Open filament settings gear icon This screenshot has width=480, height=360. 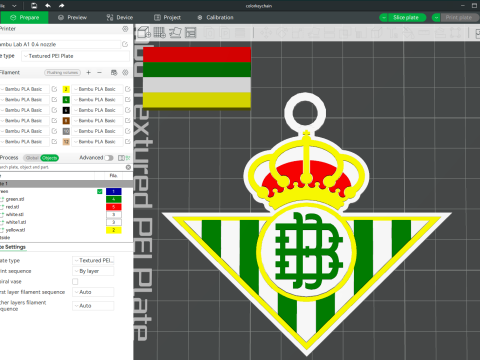(x=125, y=72)
